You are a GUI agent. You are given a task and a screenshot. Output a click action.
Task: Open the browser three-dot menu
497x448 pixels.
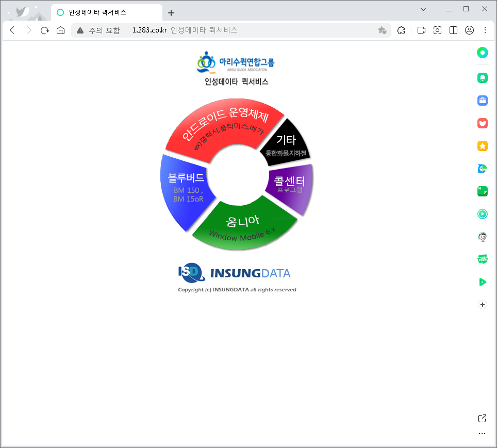(x=485, y=30)
